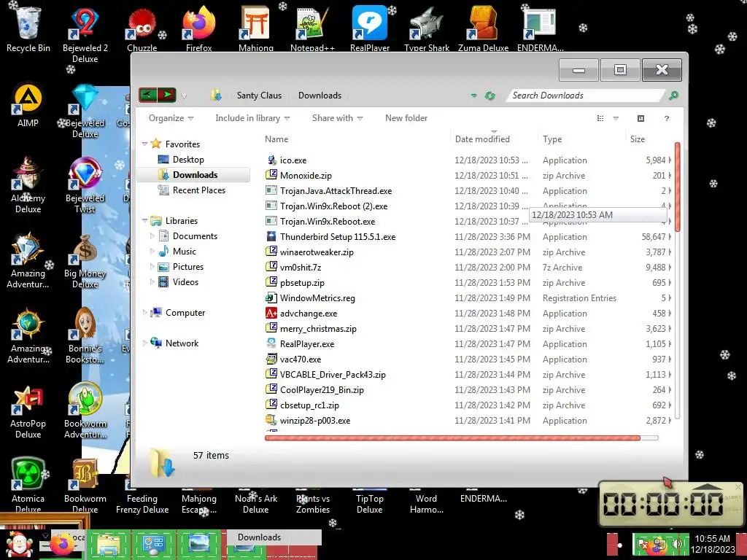Launch Firefox desktop shortcut
747x560 pixels.
198,28
